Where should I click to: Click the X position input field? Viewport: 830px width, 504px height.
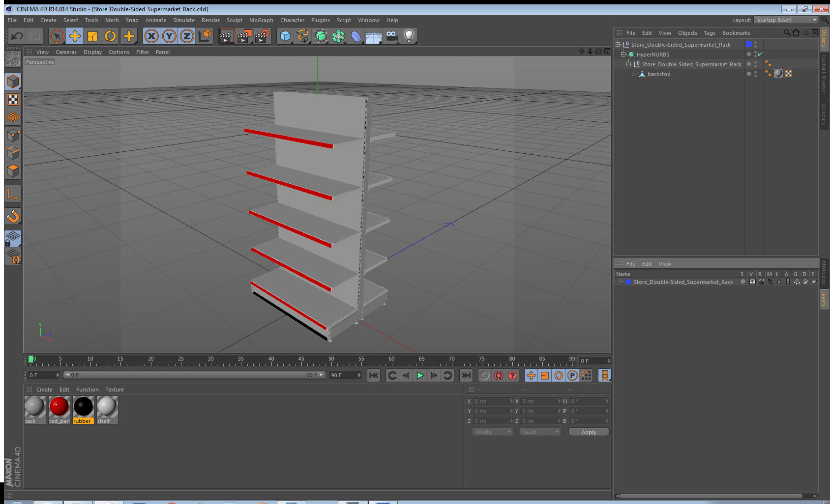tap(493, 401)
